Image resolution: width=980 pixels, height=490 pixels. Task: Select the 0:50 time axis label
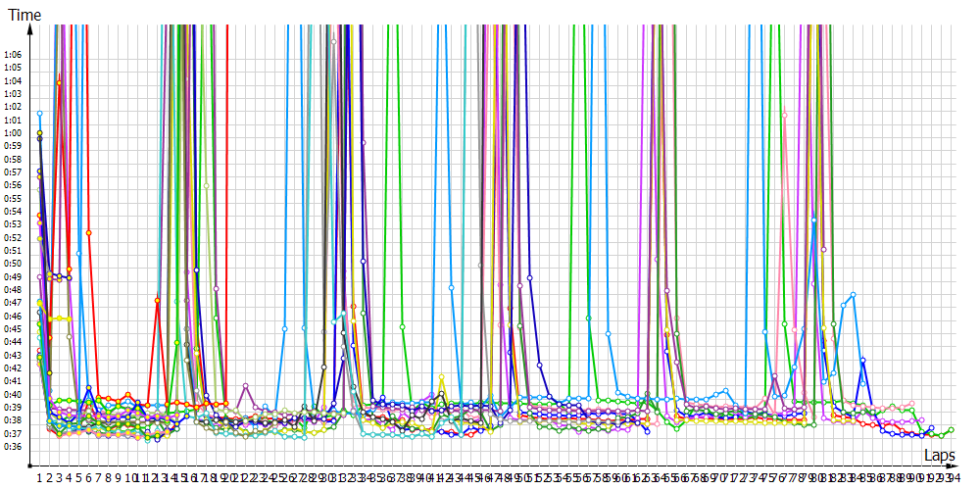13,263
